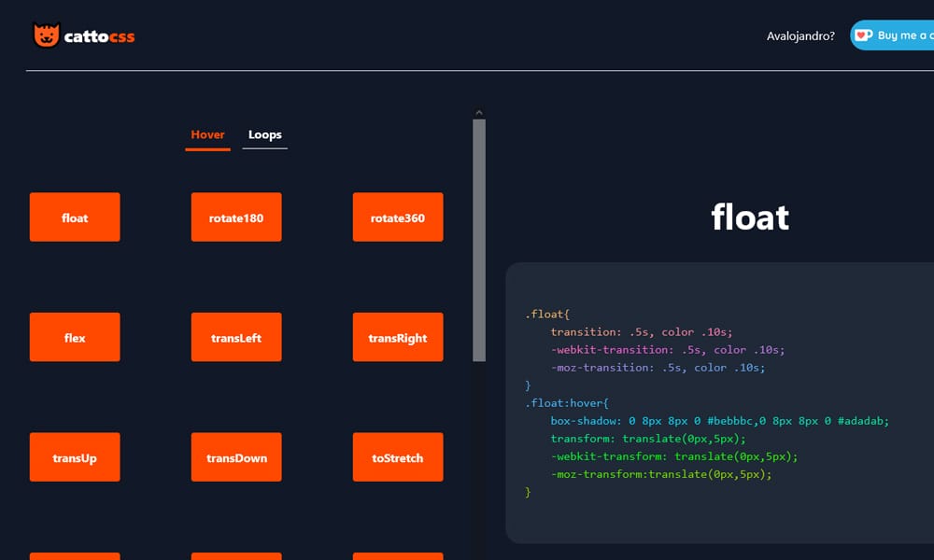Click the transDown effect button
This screenshot has height=560, width=934.
pyautogui.click(x=236, y=457)
